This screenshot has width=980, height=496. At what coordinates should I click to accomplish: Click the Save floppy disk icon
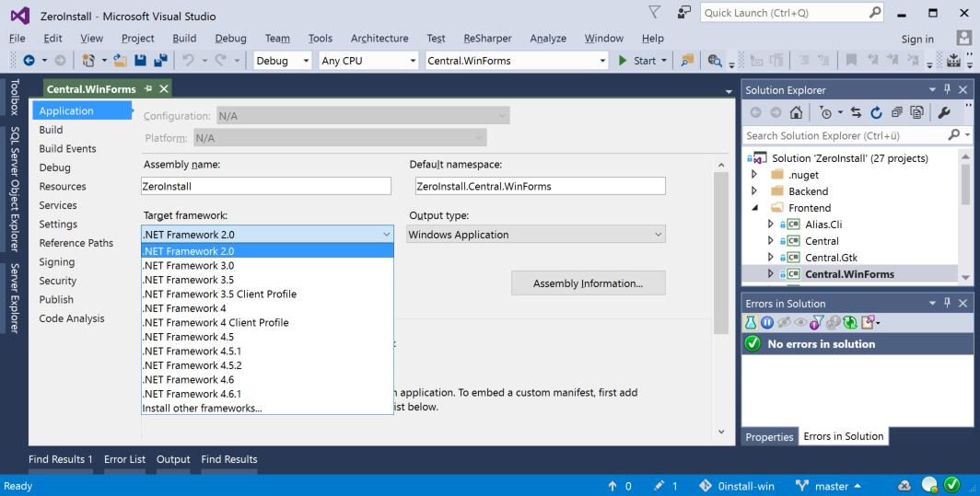(x=141, y=61)
